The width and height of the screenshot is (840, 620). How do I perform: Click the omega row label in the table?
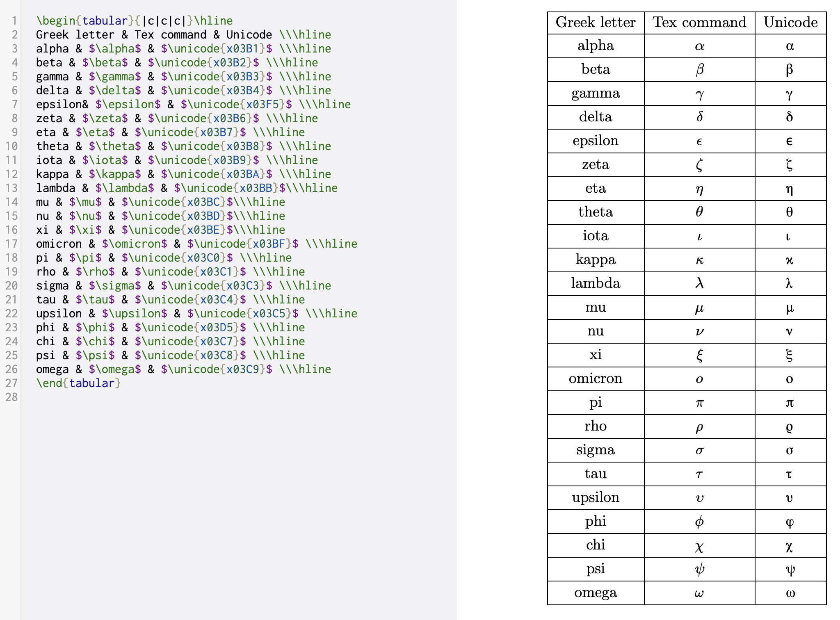click(x=596, y=593)
